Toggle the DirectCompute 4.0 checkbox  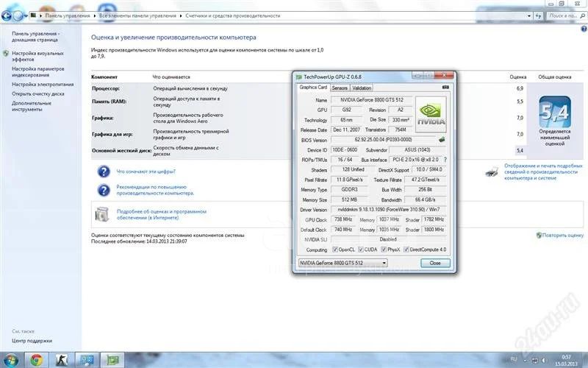406,250
